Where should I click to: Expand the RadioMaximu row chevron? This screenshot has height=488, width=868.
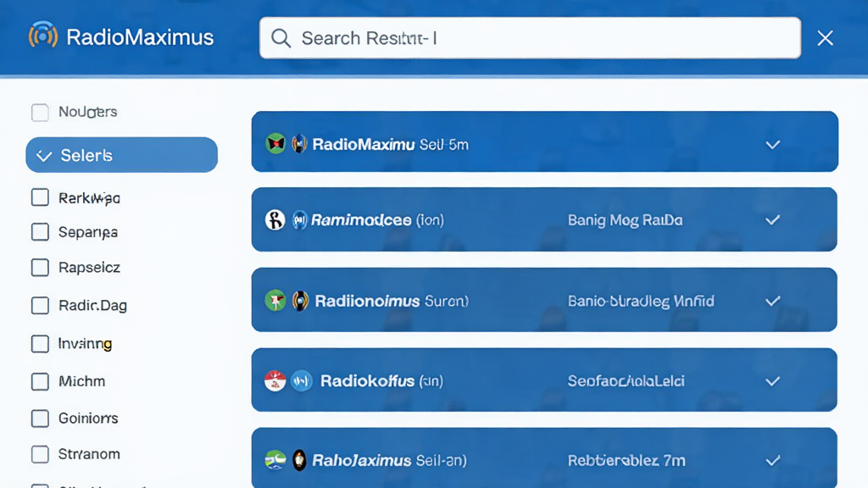tap(773, 144)
